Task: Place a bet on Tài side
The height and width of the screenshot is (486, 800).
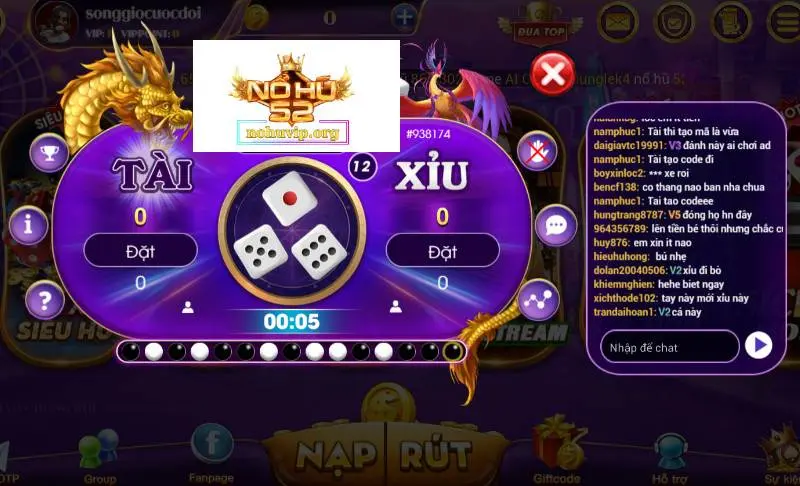Action: 140,250
